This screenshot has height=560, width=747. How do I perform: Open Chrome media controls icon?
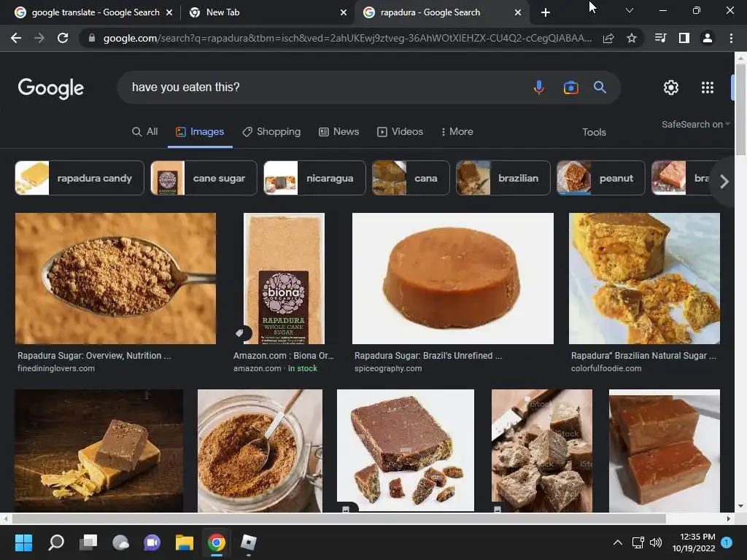click(x=661, y=38)
